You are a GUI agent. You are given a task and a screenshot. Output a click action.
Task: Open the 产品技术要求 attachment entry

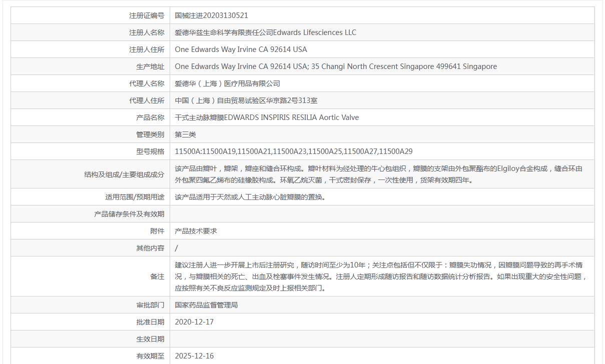196,231
